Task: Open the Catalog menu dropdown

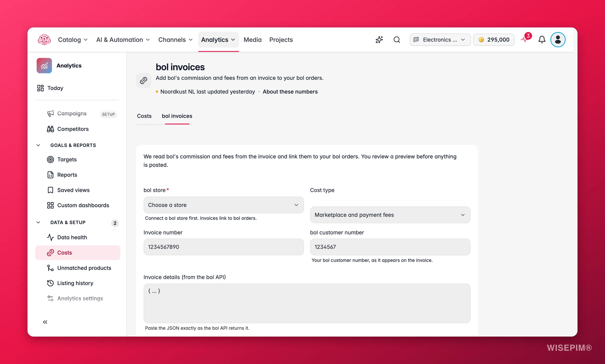Action: (73, 40)
